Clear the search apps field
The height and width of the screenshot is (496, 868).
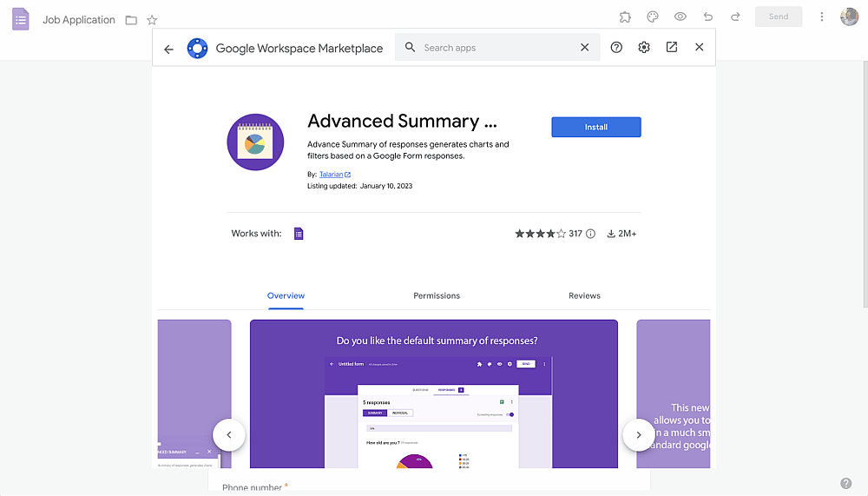[584, 47]
